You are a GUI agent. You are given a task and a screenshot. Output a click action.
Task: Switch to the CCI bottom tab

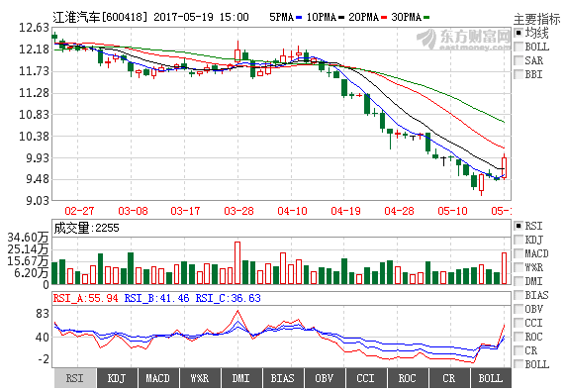[366, 378]
